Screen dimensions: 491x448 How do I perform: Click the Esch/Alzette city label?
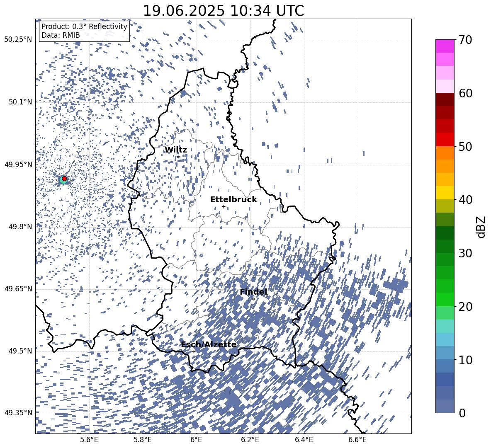(x=209, y=344)
